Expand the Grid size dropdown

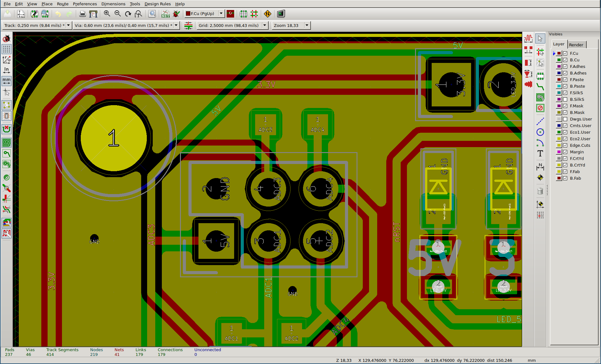pyautogui.click(x=265, y=25)
